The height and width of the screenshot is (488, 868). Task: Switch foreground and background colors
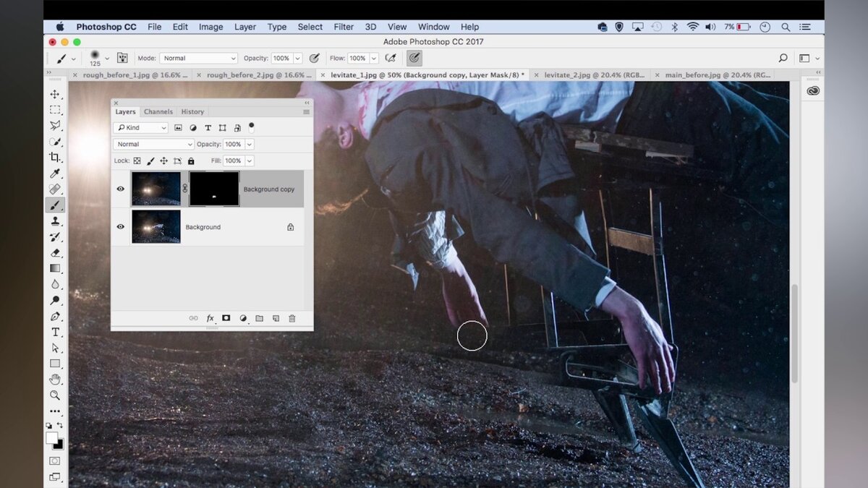tap(61, 425)
